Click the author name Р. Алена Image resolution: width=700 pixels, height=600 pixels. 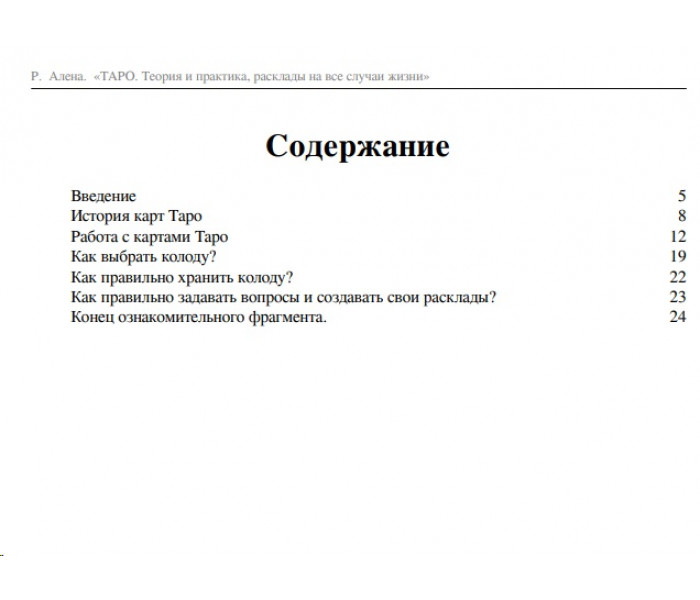(x=58, y=76)
